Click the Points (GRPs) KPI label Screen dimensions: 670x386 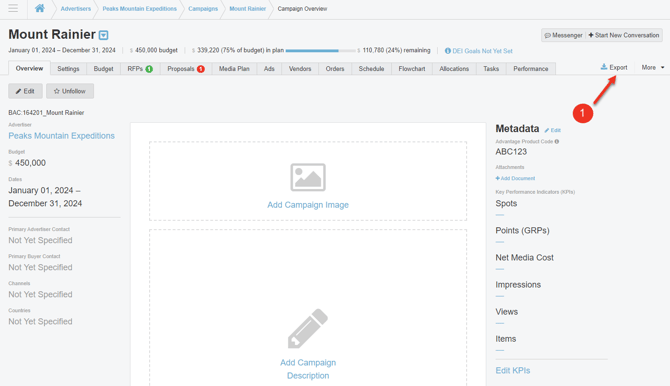522,230
